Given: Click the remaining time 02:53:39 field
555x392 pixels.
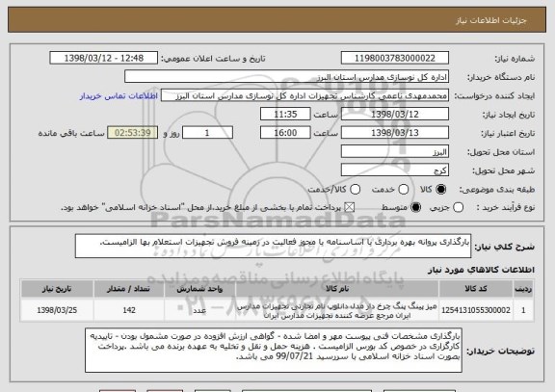Looking at the screenshot, I should 133,133.
